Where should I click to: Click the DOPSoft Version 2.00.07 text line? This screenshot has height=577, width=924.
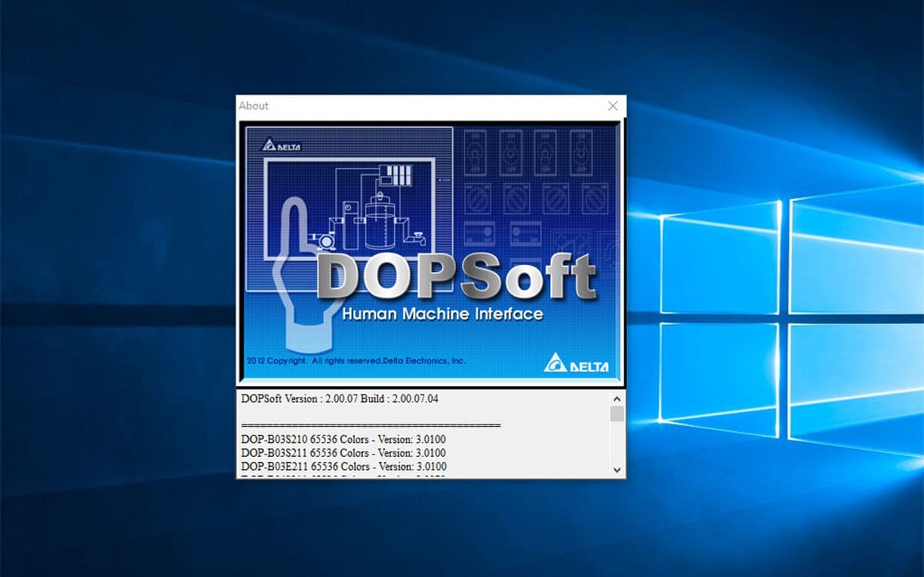click(340, 399)
